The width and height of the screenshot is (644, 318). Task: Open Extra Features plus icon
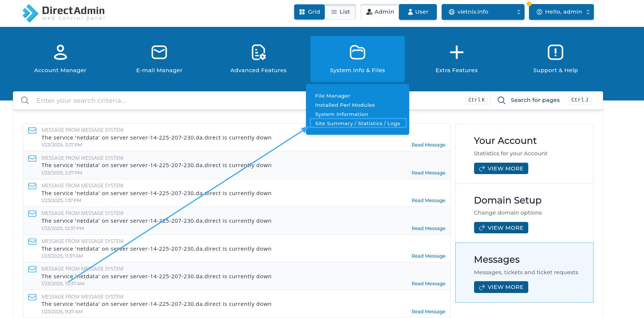tap(457, 52)
